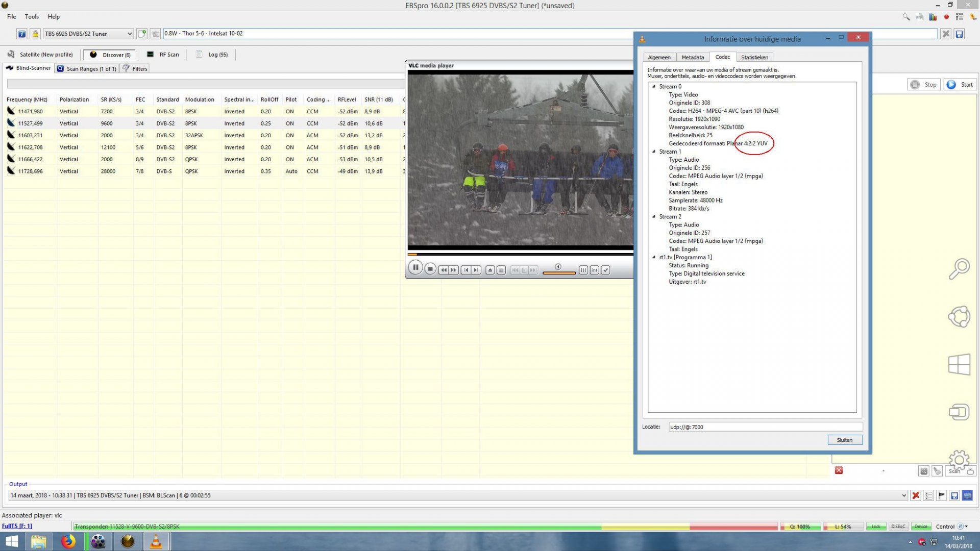Select the red Record icon on the top toolbar

(x=946, y=17)
